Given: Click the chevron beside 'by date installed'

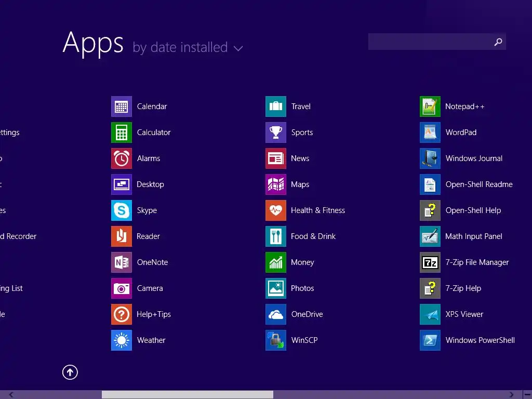Looking at the screenshot, I should coord(238,48).
